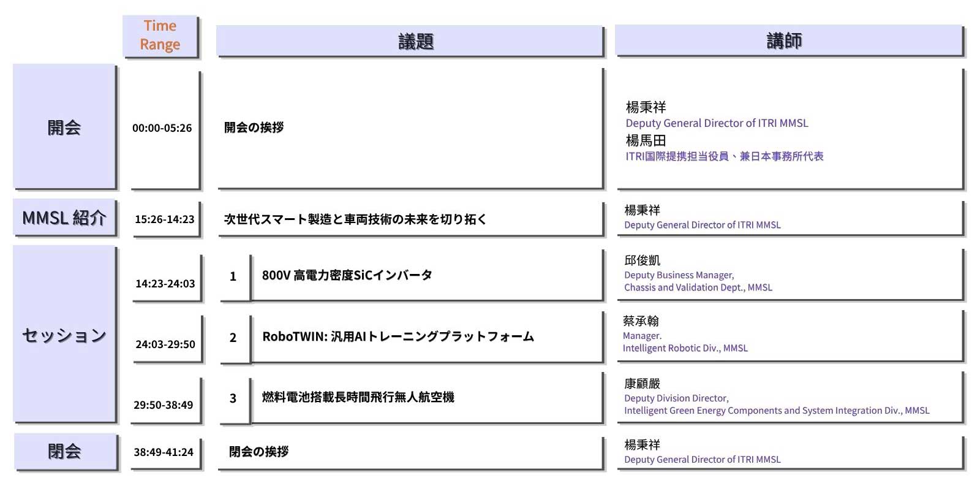
Task: Click the RoboTWIN training platform topic
Action: point(398,336)
